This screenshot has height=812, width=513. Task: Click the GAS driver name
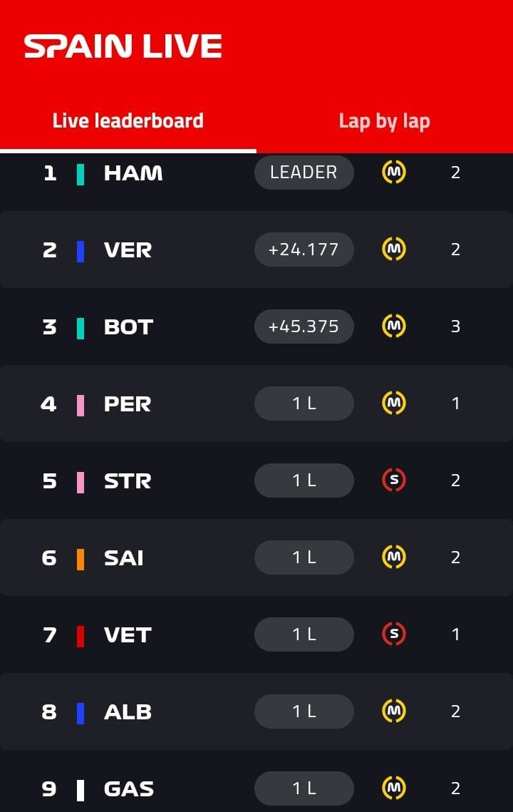[x=129, y=789]
